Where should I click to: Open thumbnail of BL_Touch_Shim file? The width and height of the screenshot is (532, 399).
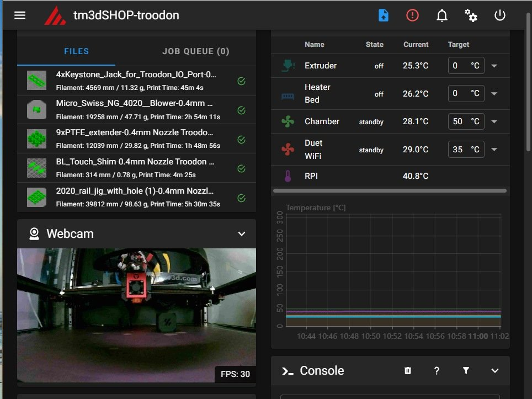[36, 168]
